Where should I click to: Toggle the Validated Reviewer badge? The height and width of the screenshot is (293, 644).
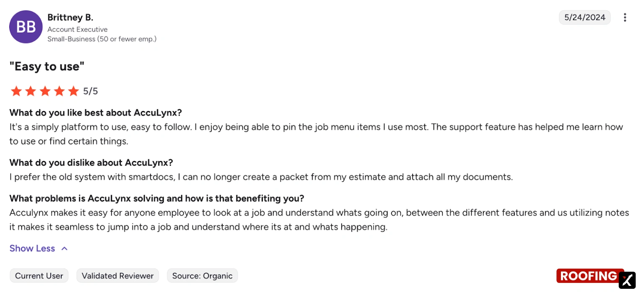click(117, 275)
